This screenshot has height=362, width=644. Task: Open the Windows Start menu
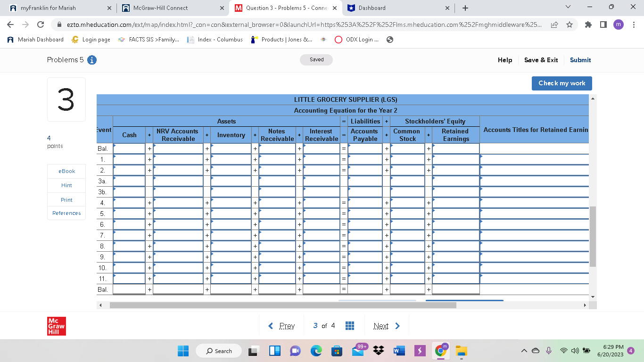183,351
